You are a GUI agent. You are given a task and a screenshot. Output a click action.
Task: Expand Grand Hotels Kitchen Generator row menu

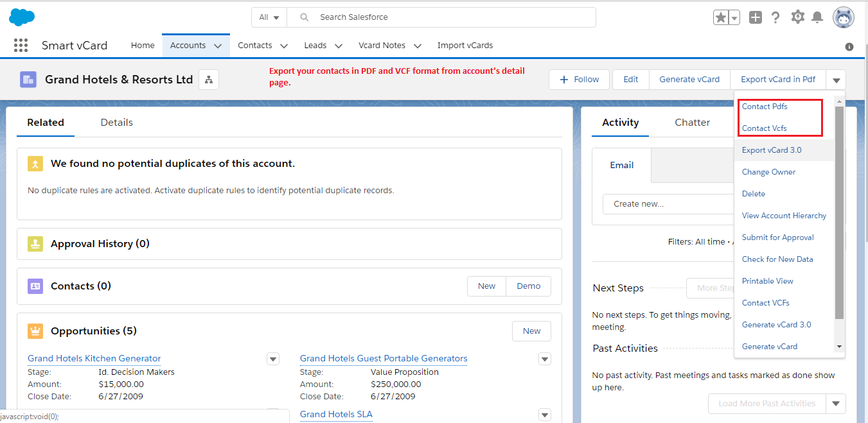pos(273,359)
